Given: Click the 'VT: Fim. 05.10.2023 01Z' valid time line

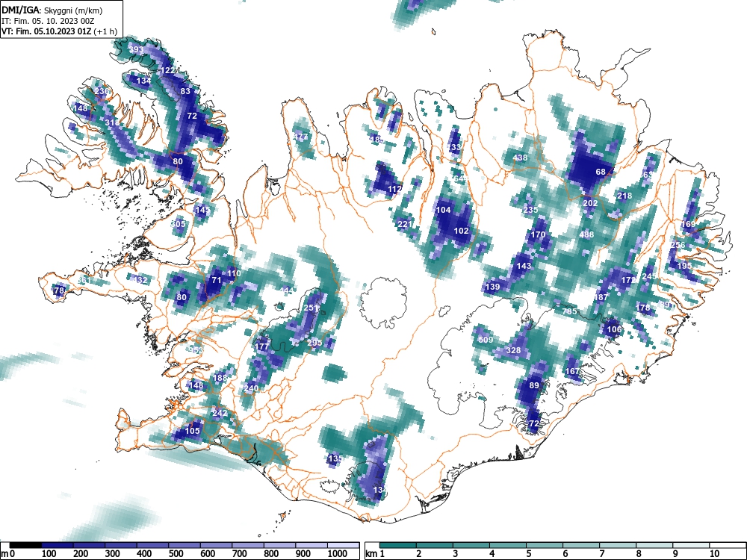Looking at the screenshot, I should [x=46, y=31].
